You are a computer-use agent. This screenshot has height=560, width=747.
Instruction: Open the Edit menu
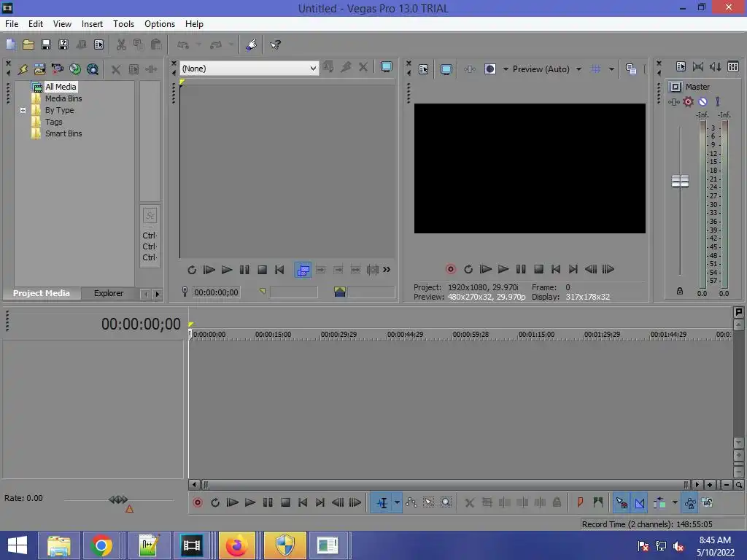coord(35,24)
